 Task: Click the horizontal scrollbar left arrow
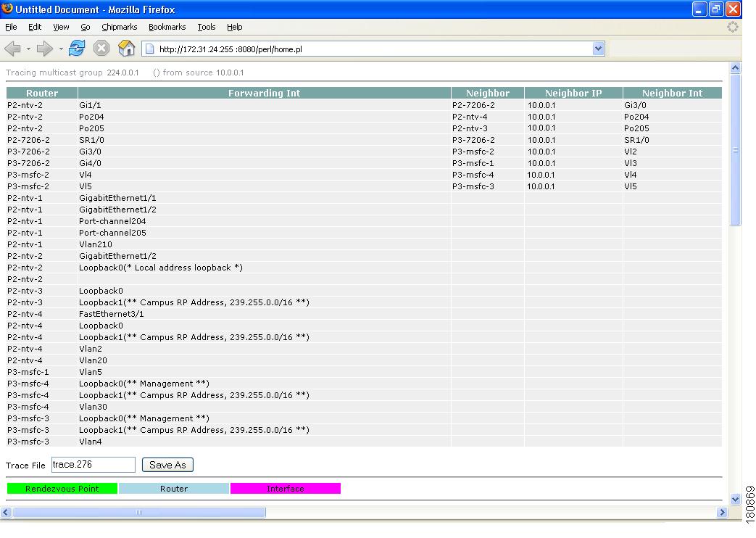pos(6,512)
